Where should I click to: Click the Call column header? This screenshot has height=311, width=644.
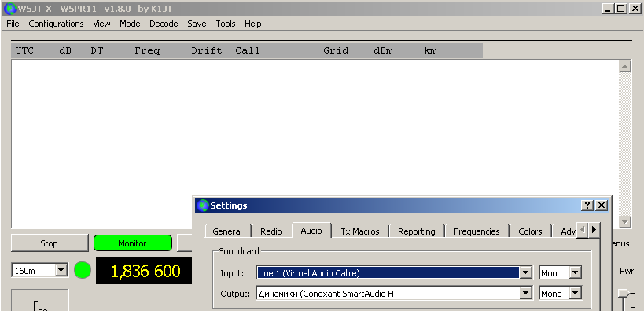248,50
